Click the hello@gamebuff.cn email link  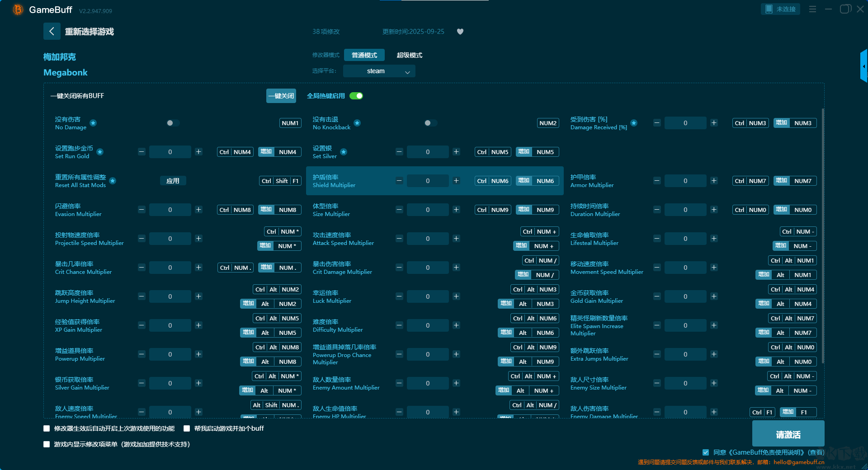point(799,462)
